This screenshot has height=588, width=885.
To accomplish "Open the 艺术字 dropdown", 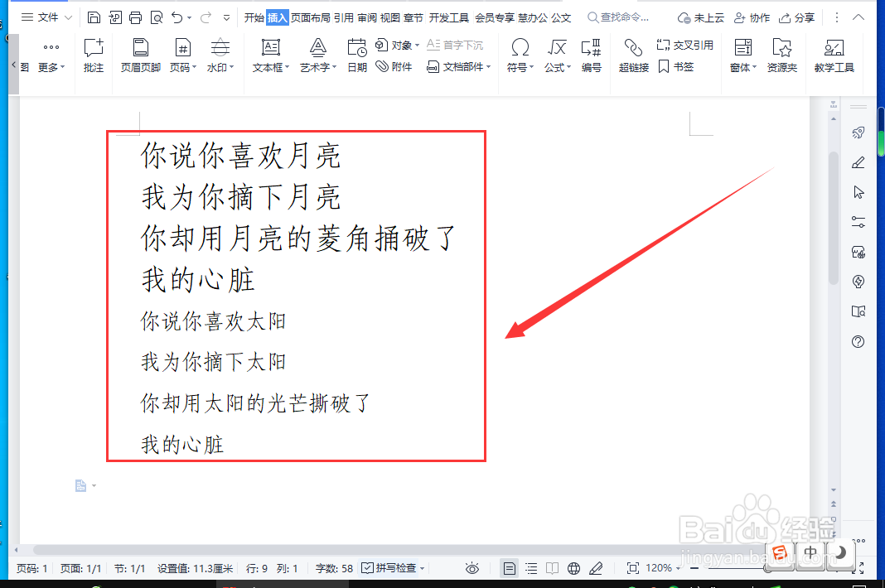I will (318, 56).
